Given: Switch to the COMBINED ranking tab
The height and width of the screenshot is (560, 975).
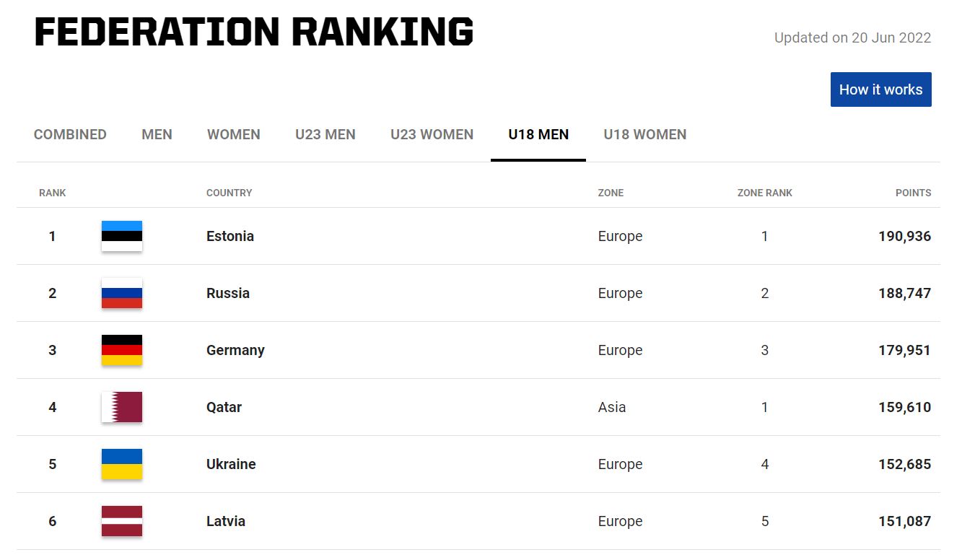Looking at the screenshot, I should click(70, 134).
